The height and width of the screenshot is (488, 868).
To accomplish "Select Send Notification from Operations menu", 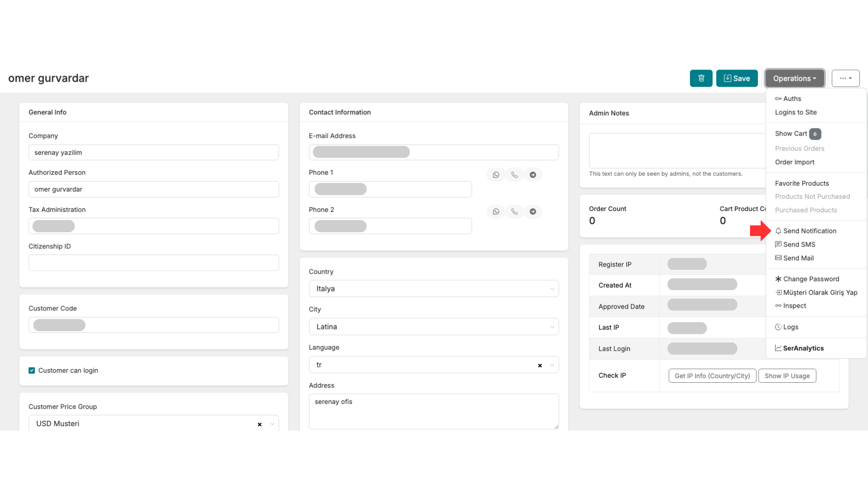I will (809, 231).
